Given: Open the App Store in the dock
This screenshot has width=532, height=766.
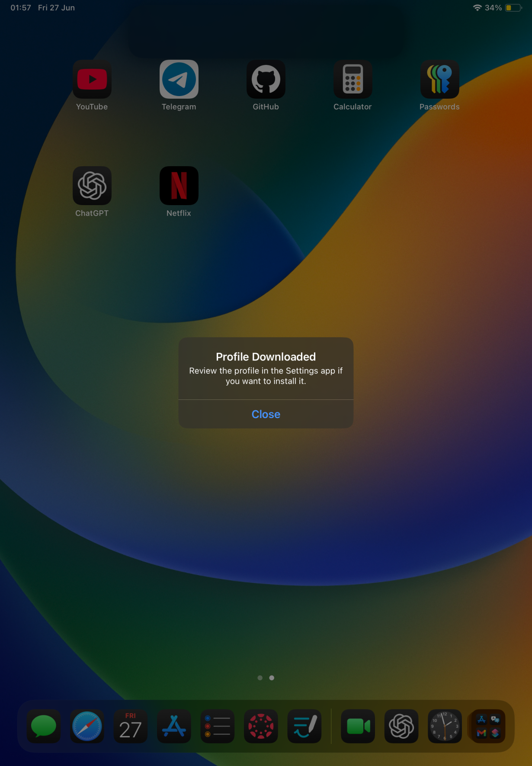Looking at the screenshot, I should 174,726.
